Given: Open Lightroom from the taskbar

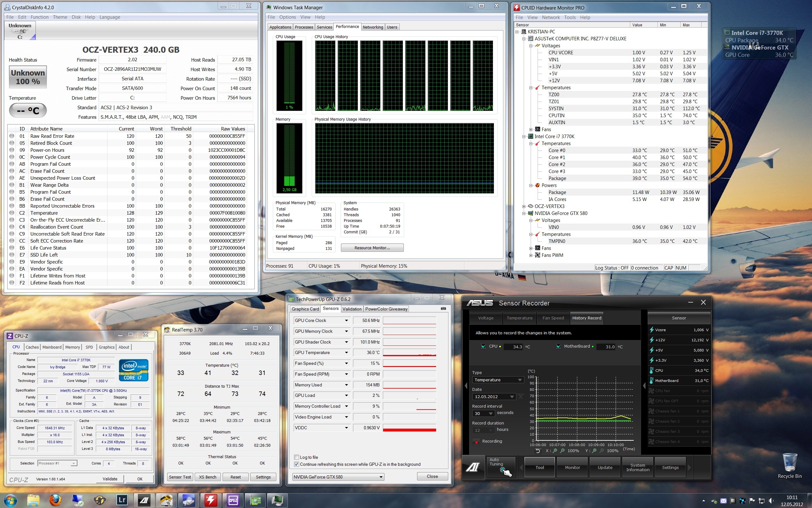Looking at the screenshot, I should (122, 500).
